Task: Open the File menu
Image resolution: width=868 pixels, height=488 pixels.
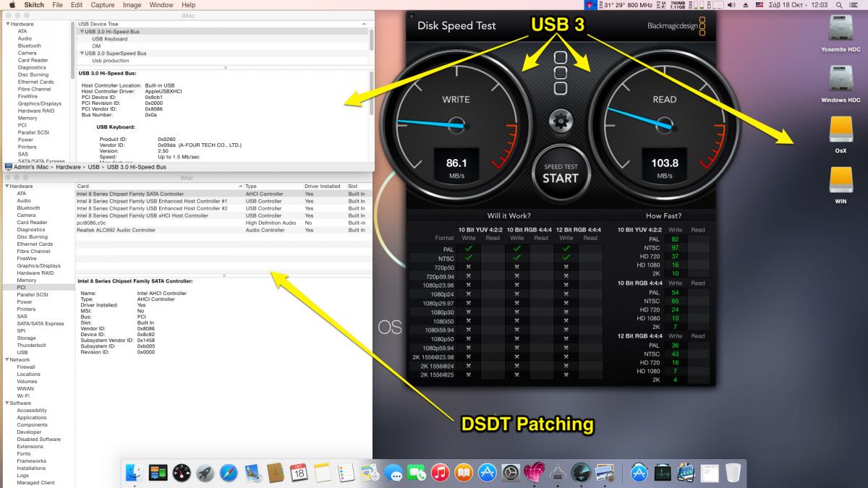Action: [x=57, y=4]
